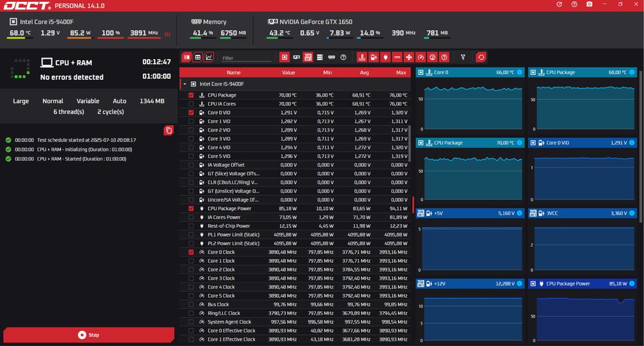
Task: Click the 6 thread(s) setting
Action: click(x=69, y=111)
